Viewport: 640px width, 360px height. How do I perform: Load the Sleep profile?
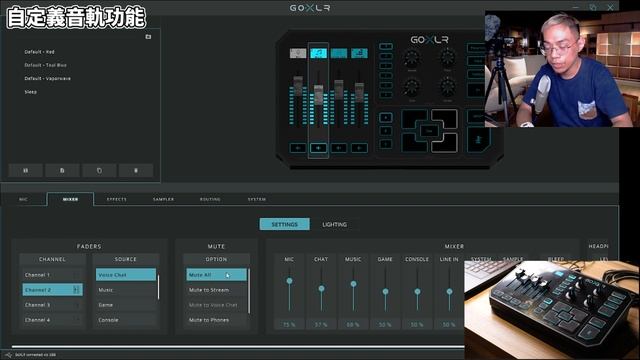(x=31, y=92)
